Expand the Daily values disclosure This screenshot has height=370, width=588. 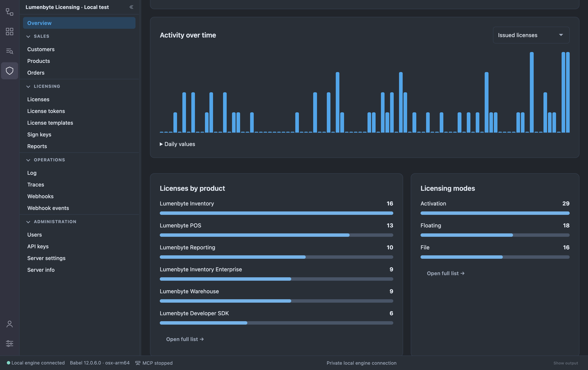(177, 144)
